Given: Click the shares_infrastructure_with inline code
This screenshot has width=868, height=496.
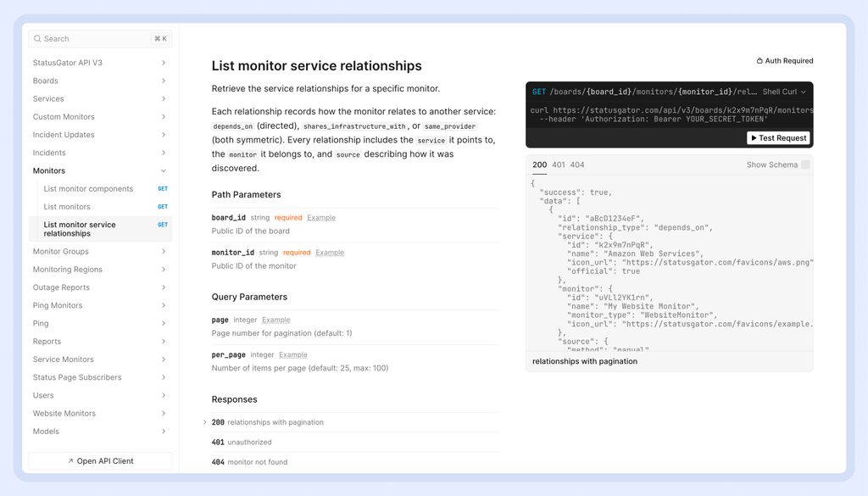Looking at the screenshot, I should pos(354,126).
